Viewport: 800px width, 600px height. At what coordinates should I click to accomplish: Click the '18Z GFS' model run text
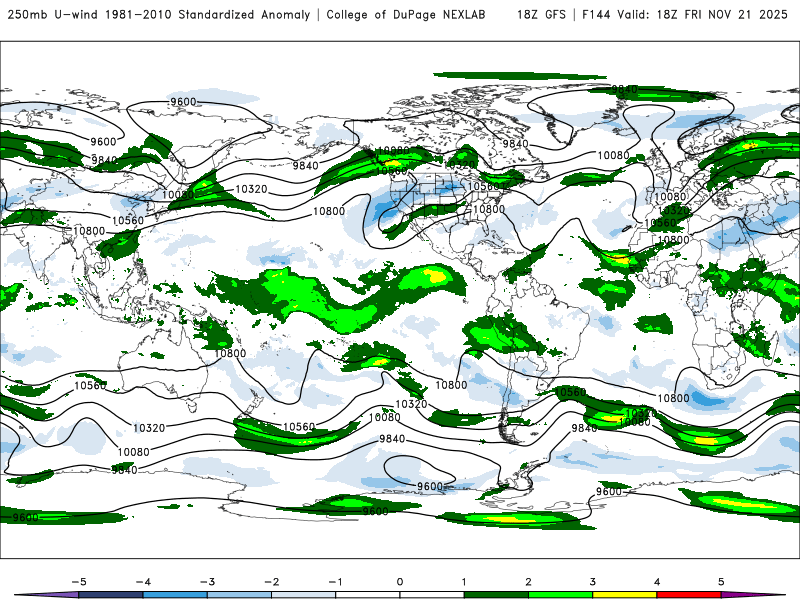click(x=541, y=14)
